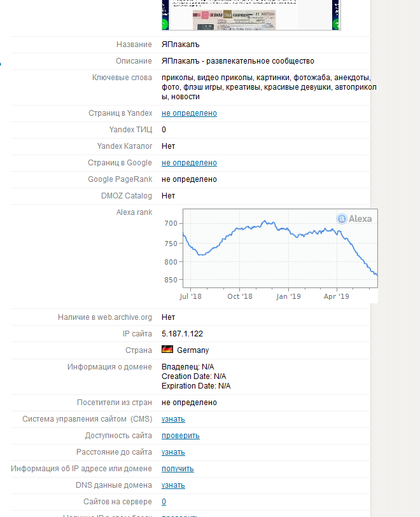Click 'узнать' for Расстояние до сайта
This screenshot has width=420, height=517.
pyautogui.click(x=173, y=452)
